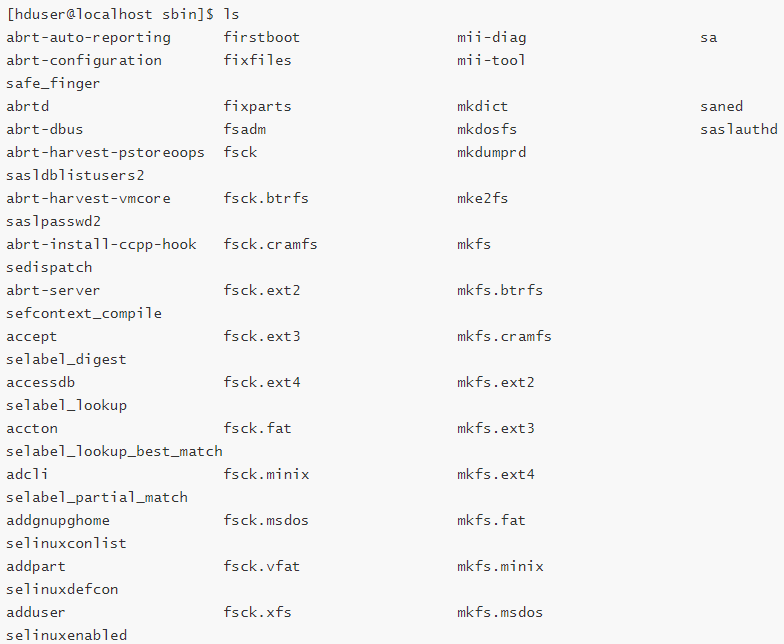The width and height of the screenshot is (784, 644).
Task: Select the sefcontext_compile entry
Action: pos(84,314)
